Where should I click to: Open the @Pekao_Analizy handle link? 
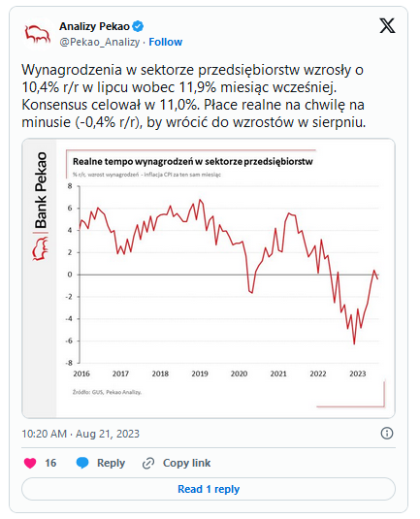100,42
